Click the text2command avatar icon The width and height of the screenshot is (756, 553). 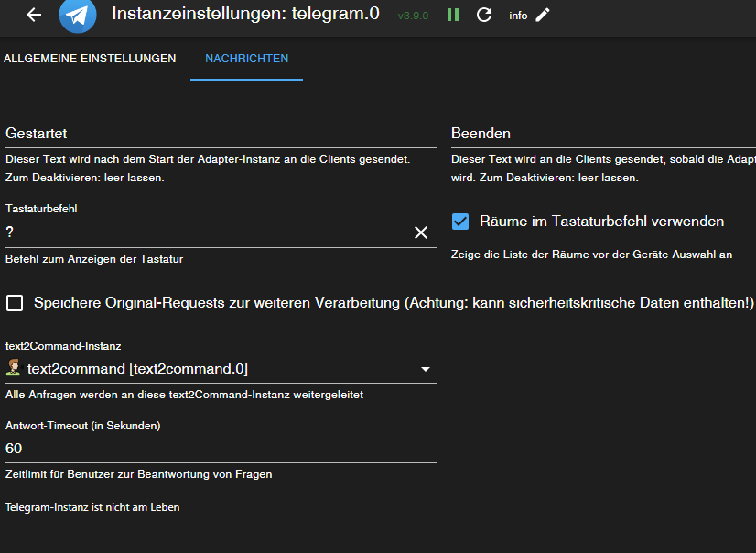[x=14, y=368]
